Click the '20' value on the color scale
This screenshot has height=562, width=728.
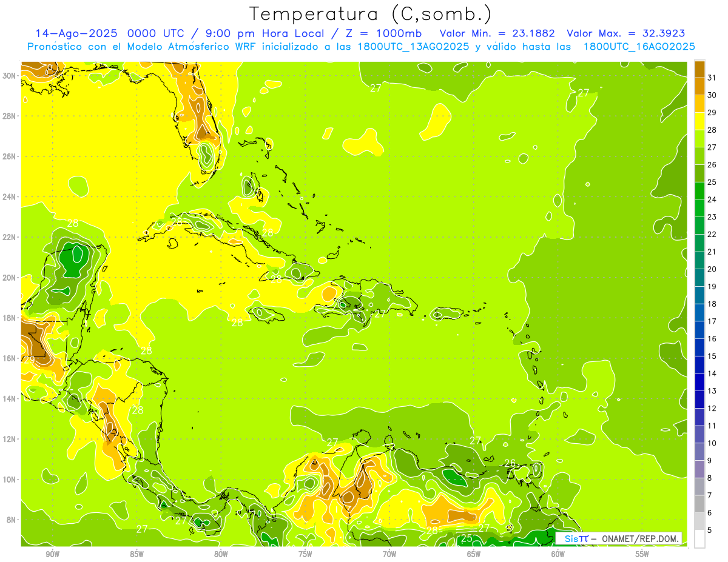[x=712, y=269]
